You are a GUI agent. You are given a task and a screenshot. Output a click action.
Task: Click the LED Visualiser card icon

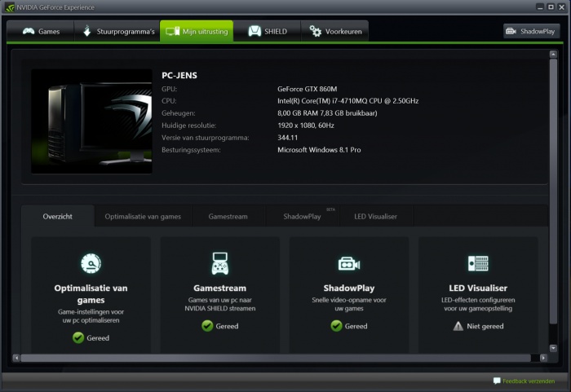(478, 263)
